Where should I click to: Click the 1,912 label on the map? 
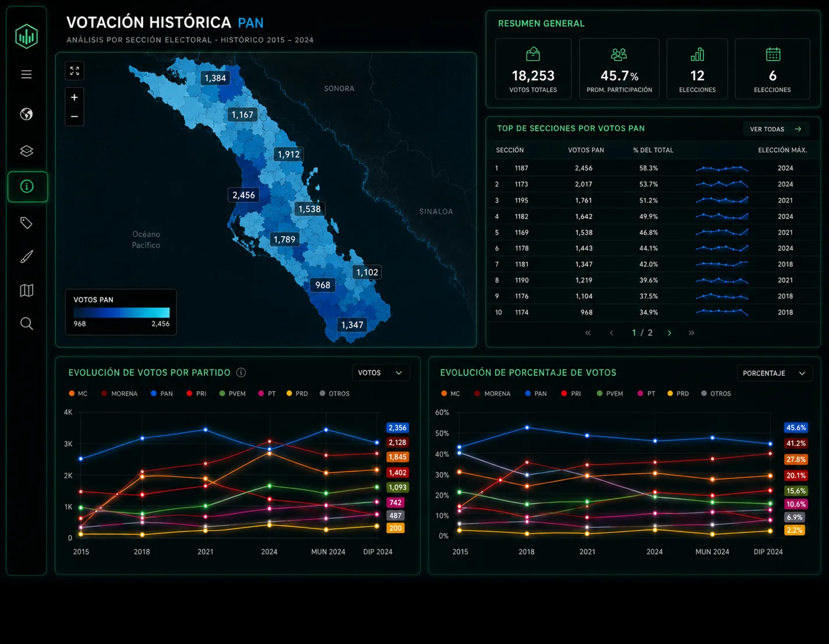[288, 154]
